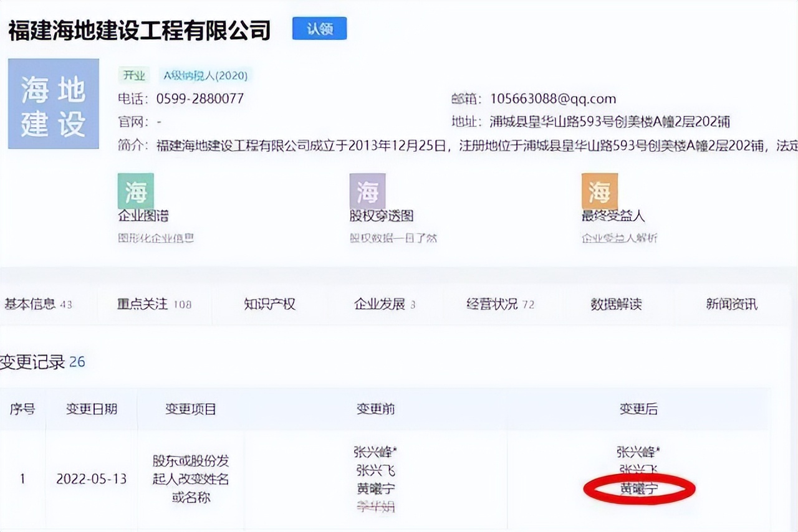Switch to the 知识产权 tab
The height and width of the screenshot is (532, 798).
(x=268, y=305)
